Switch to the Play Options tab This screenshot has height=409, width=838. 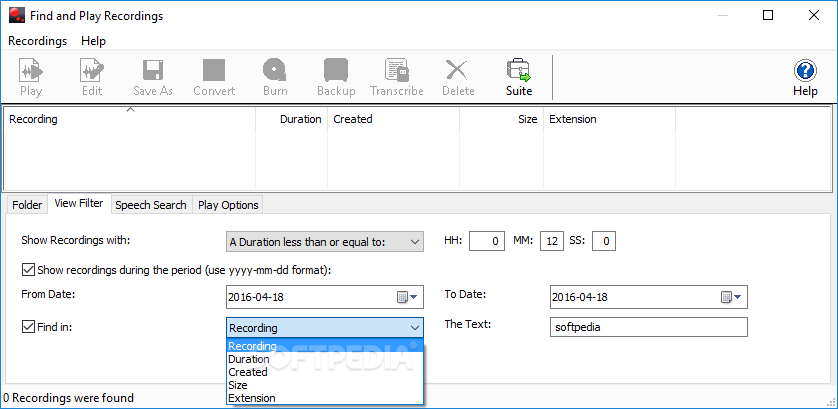pos(228,205)
